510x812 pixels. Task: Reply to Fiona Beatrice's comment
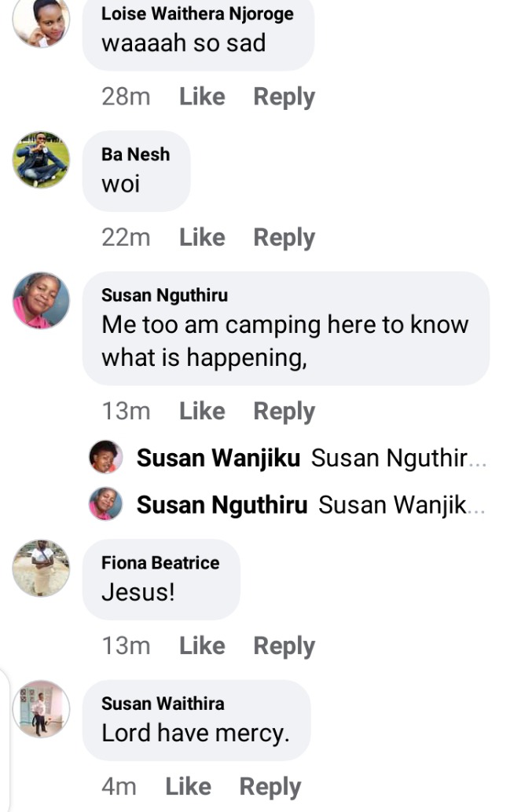(x=284, y=646)
